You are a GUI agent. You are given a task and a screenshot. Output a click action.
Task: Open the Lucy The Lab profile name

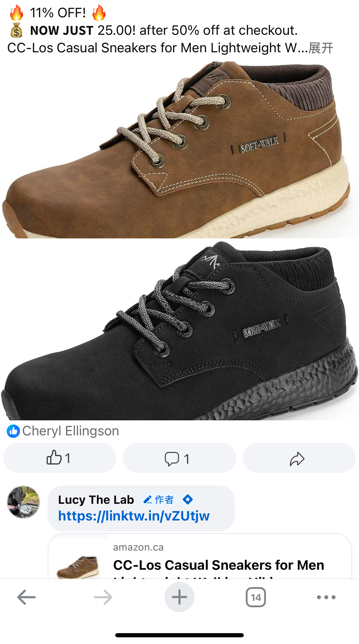96,500
